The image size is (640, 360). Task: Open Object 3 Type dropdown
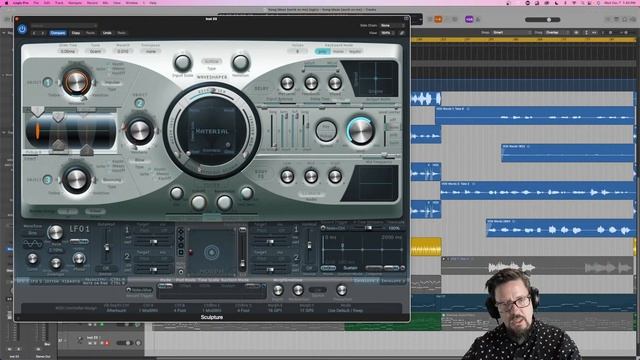pyautogui.click(x=112, y=180)
